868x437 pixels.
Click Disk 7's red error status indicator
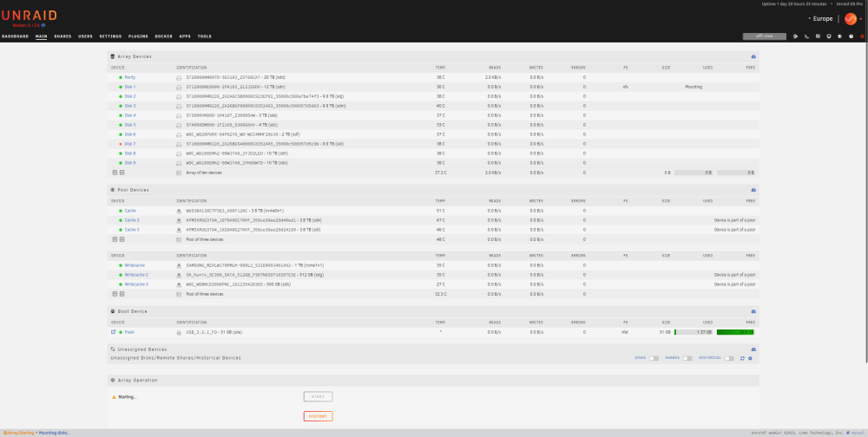(x=120, y=144)
